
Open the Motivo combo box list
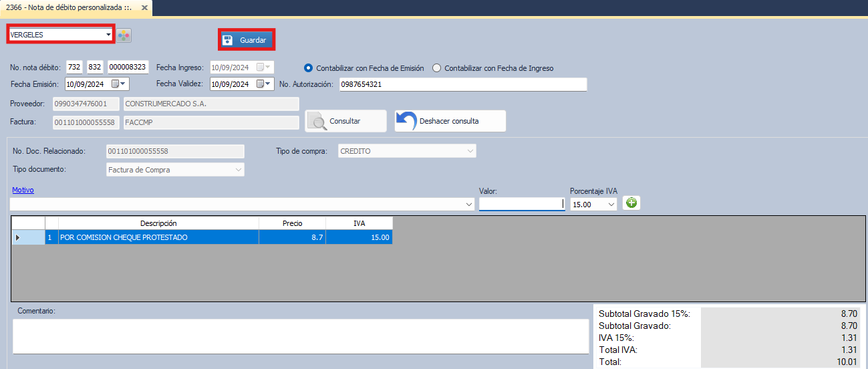[x=469, y=205]
